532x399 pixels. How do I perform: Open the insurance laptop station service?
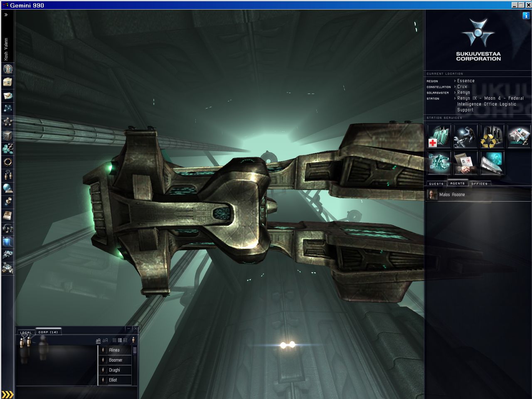492,163
